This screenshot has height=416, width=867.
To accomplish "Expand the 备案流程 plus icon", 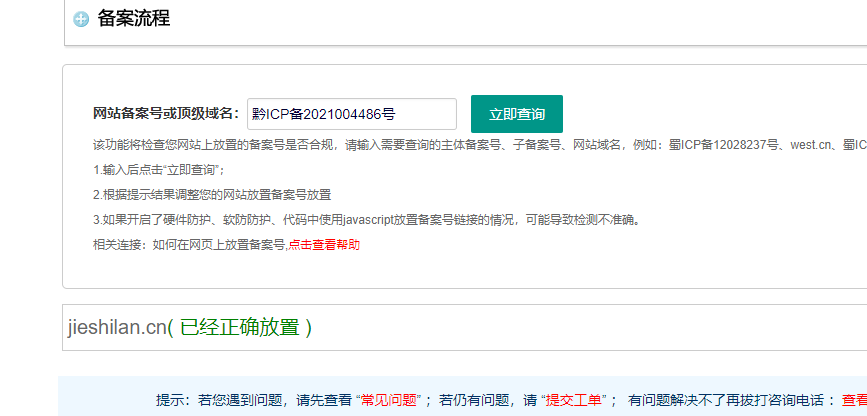I will tap(82, 19).
